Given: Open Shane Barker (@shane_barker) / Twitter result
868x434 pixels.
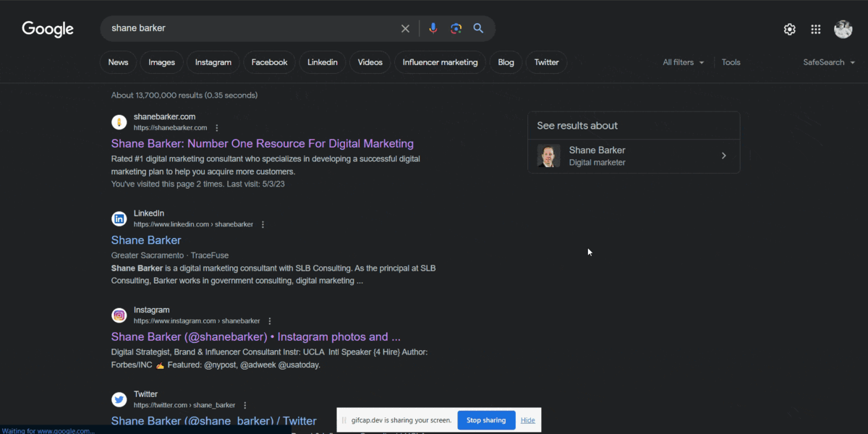Looking at the screenshot, I should pos(214,421).
